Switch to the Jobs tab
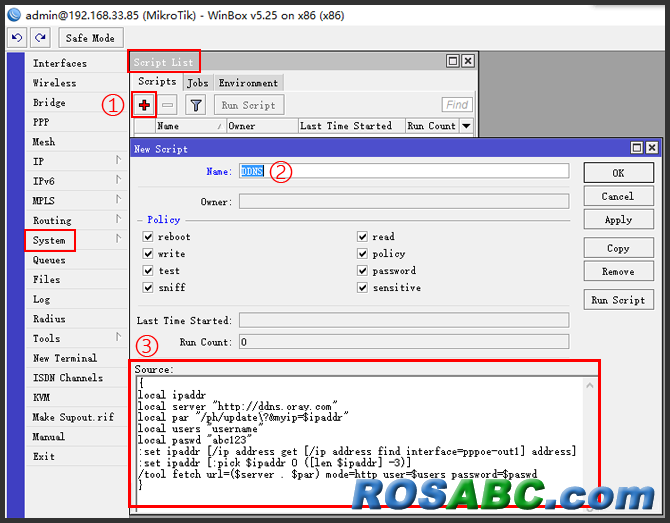Viewport: 670px width, 523px height. [197, 83]
